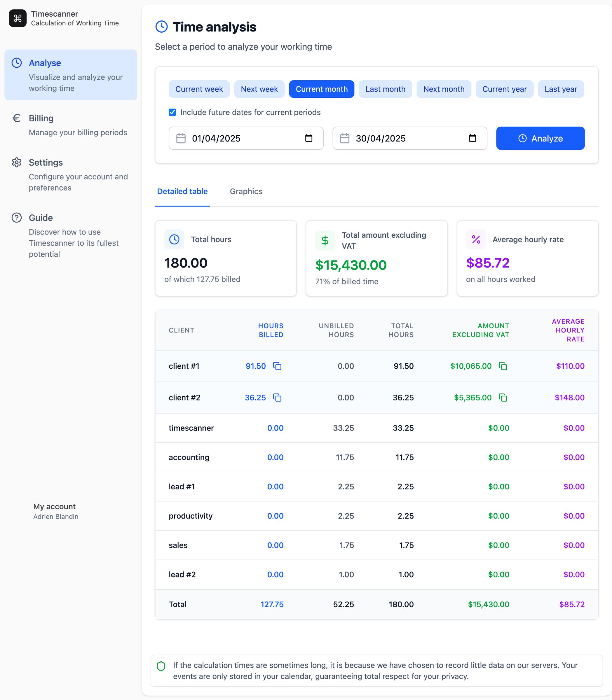The height and width of the screenshot is (700, 612).
Task: Open the start date calendar picker
Action: (x=308, y=138)
